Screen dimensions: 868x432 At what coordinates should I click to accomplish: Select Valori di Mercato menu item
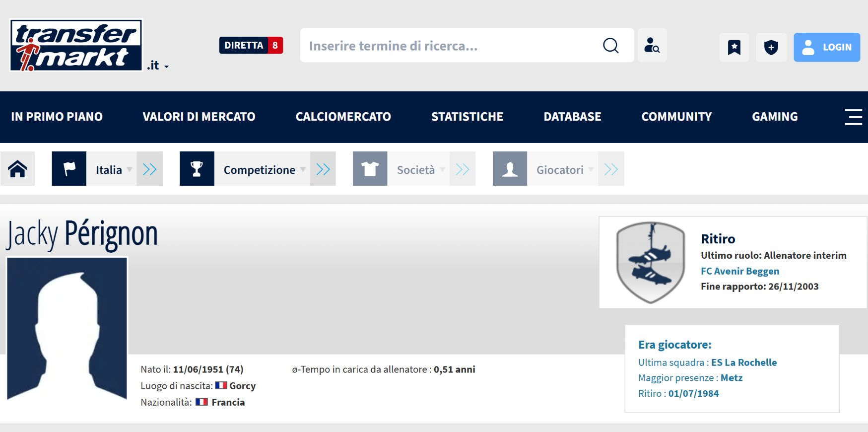click(199, 117)
